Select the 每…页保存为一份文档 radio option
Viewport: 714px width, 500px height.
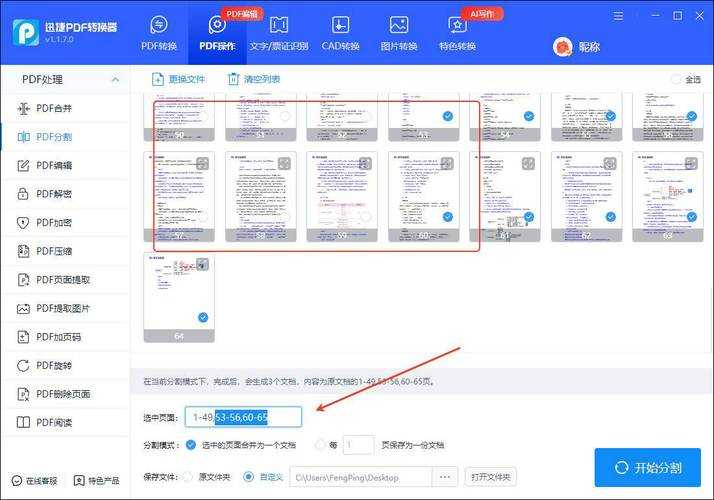pyautogui.click(x=320, y=445)
